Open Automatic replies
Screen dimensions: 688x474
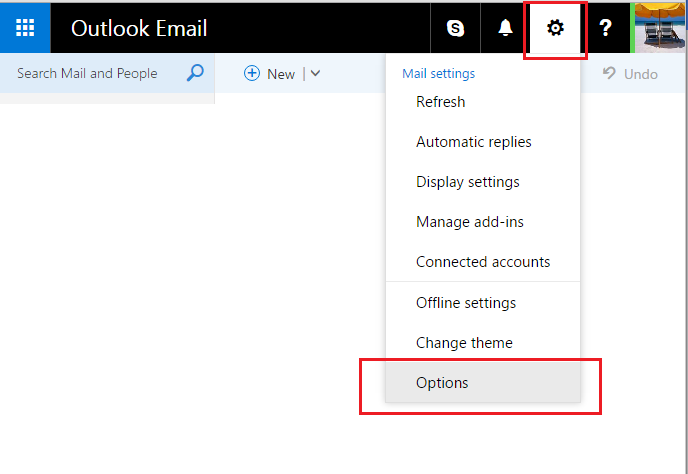coord(483,142)
